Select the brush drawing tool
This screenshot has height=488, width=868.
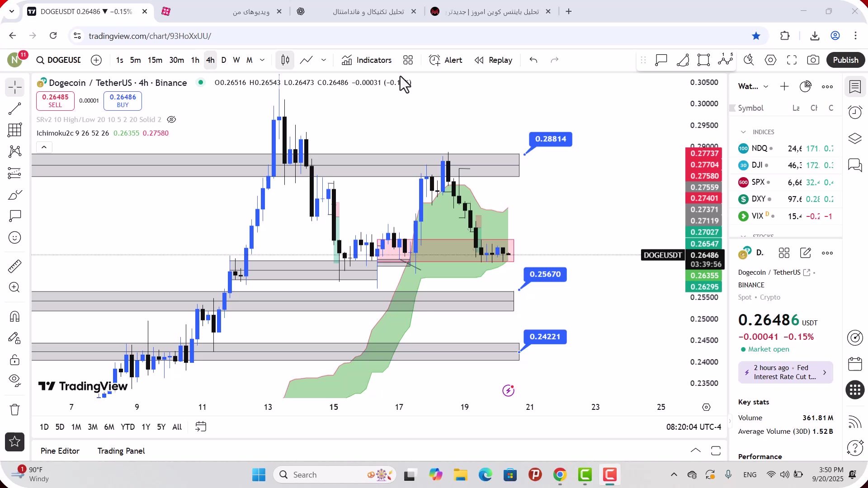point(15,195)
